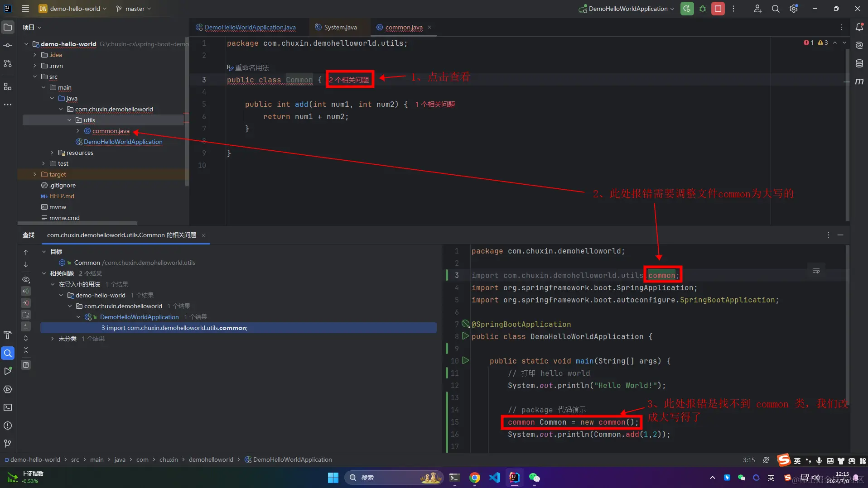Image resolution: width=868 pixels, height=488 pixels.
Task: Run main method via gutter arrow at line 10
Action: point(465,361)
